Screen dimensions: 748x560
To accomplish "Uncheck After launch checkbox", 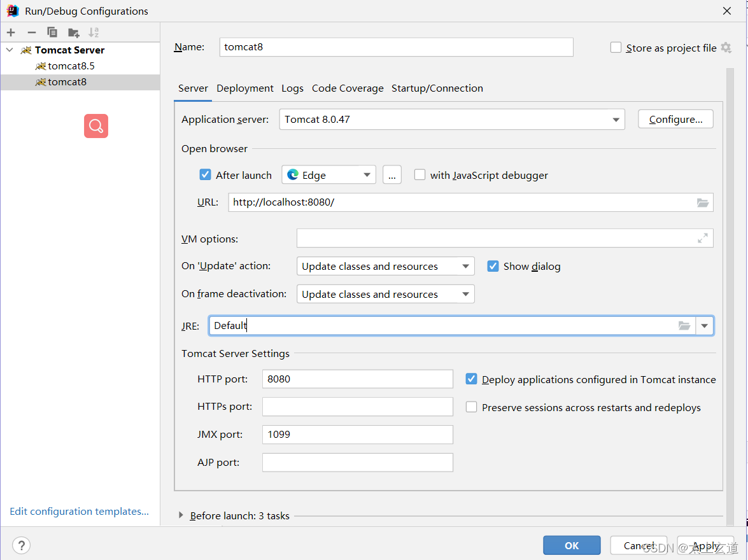I will click(x=205, y=175).
